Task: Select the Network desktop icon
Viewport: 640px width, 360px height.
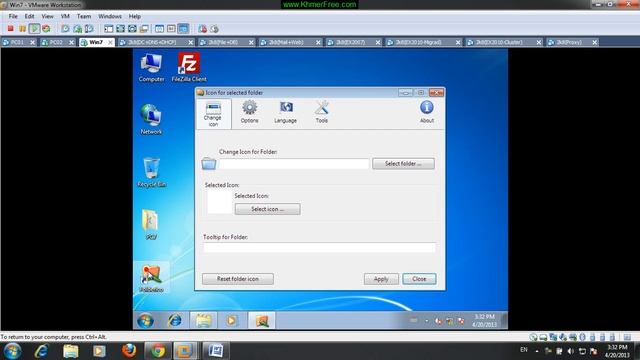Action: pos(151,119)
